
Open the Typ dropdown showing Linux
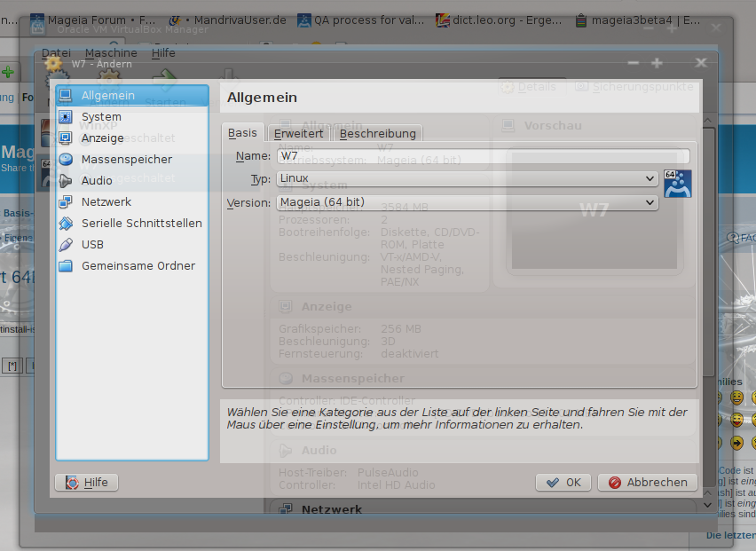point(468,178)
